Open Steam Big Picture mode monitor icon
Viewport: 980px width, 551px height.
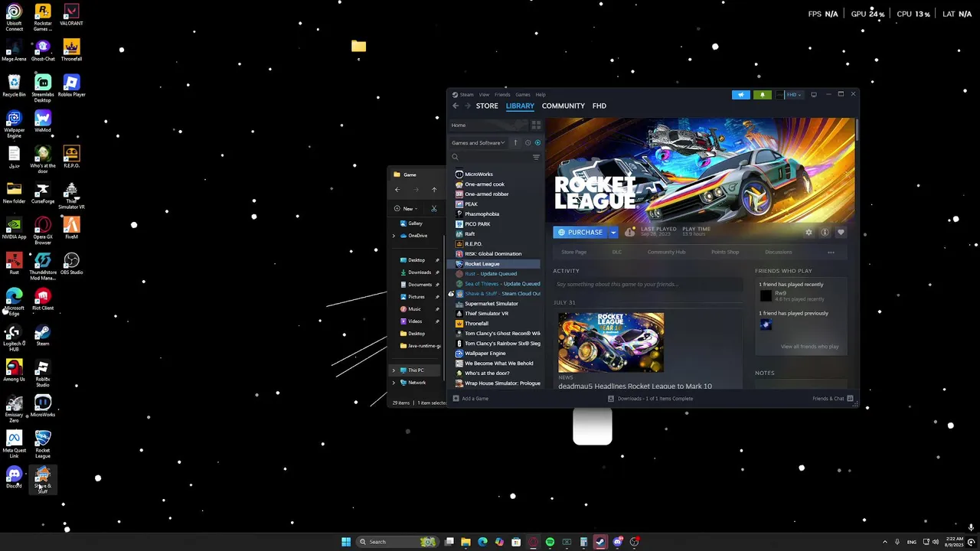tap(813, 95)
